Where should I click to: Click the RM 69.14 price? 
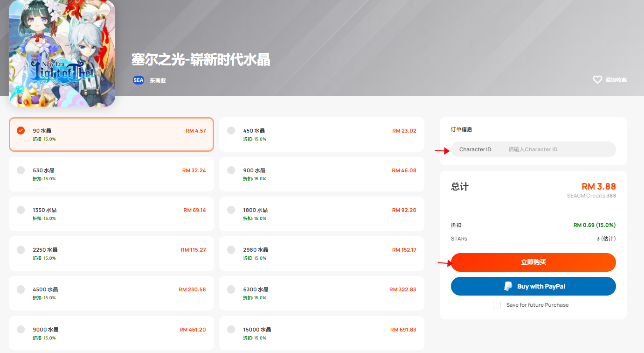[x=194, y=210]
